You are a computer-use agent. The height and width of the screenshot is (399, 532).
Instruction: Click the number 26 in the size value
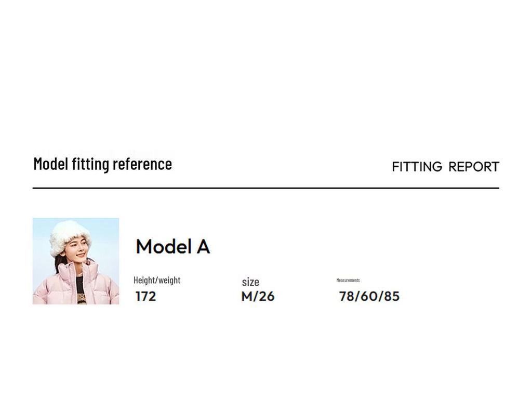click(267, 297)
